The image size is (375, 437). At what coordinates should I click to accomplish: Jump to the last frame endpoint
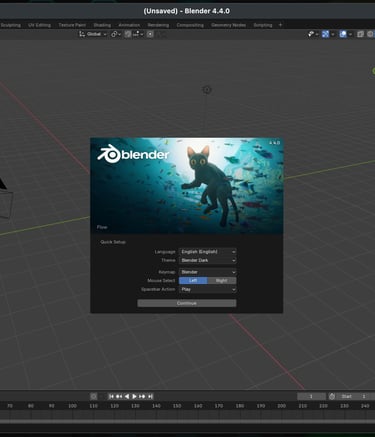point(150,396)
